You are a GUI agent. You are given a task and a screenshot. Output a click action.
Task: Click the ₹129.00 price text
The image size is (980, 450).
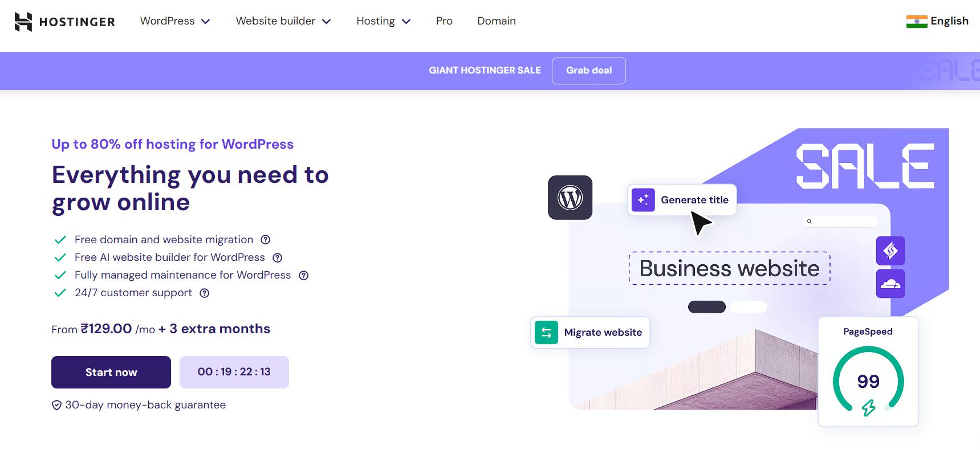pos(106,329)
